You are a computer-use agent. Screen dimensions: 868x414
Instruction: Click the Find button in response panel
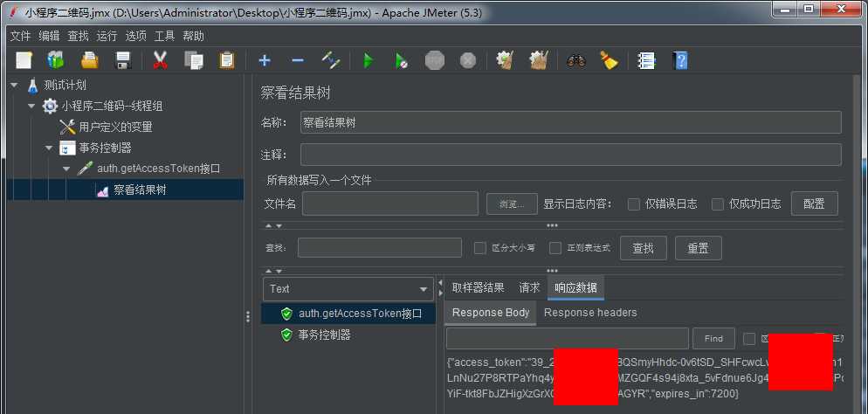(x=713, y=339)
